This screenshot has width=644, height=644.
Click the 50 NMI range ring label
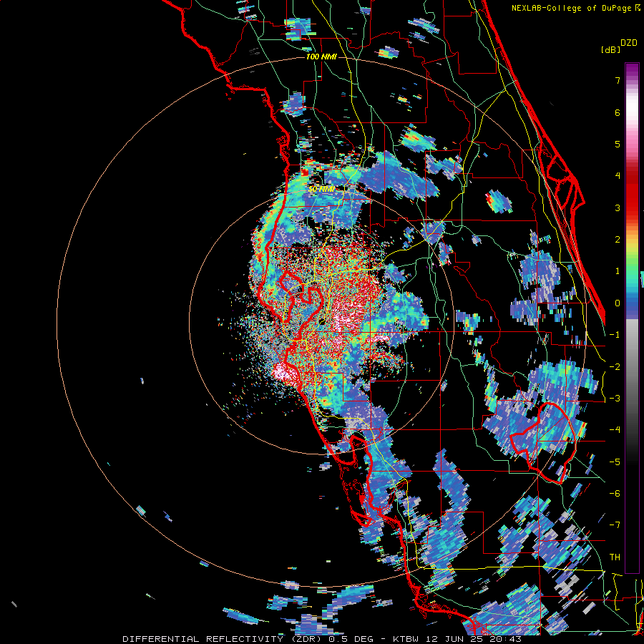[321, 189]
